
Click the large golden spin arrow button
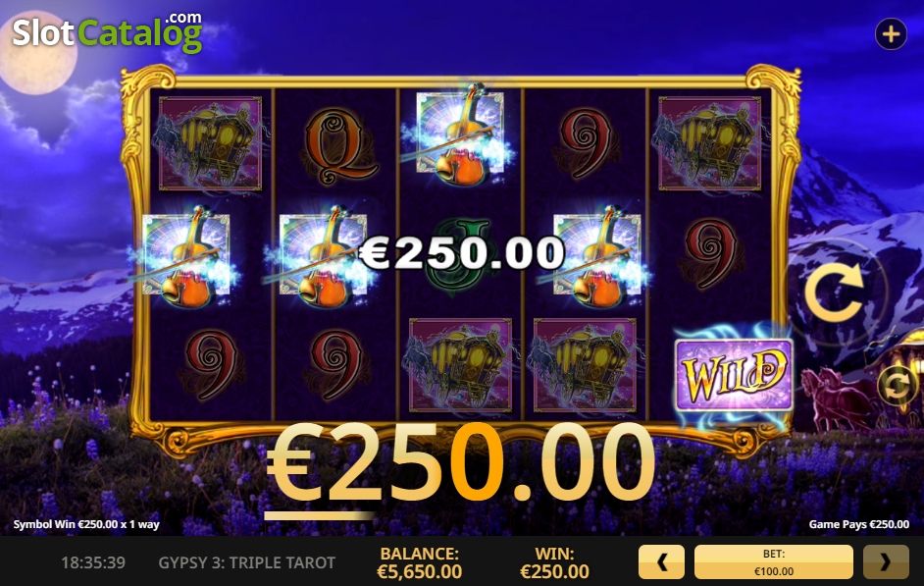coord(836,291)
